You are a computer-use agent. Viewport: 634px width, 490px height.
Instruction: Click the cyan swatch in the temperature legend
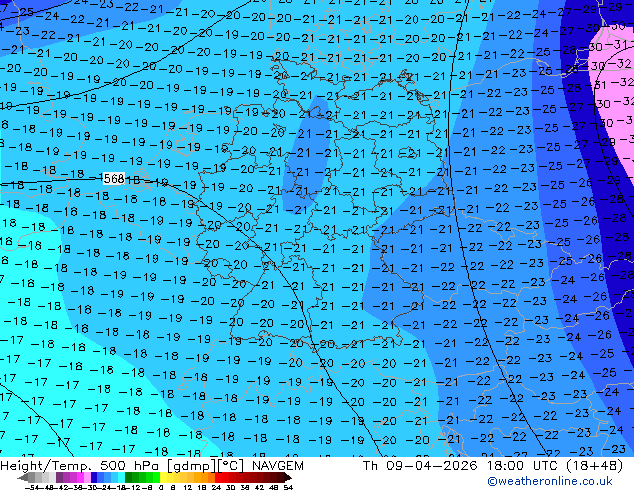coord(122,477)
